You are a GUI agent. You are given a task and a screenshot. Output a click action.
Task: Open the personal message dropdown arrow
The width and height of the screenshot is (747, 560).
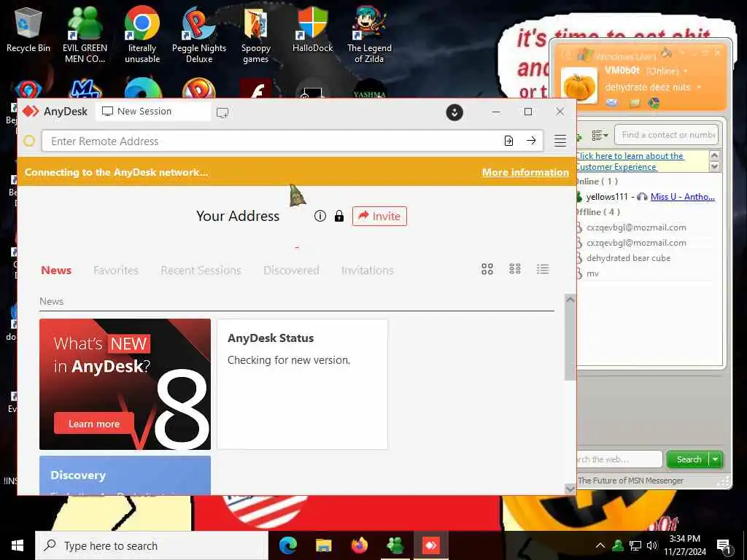(699, 87)
